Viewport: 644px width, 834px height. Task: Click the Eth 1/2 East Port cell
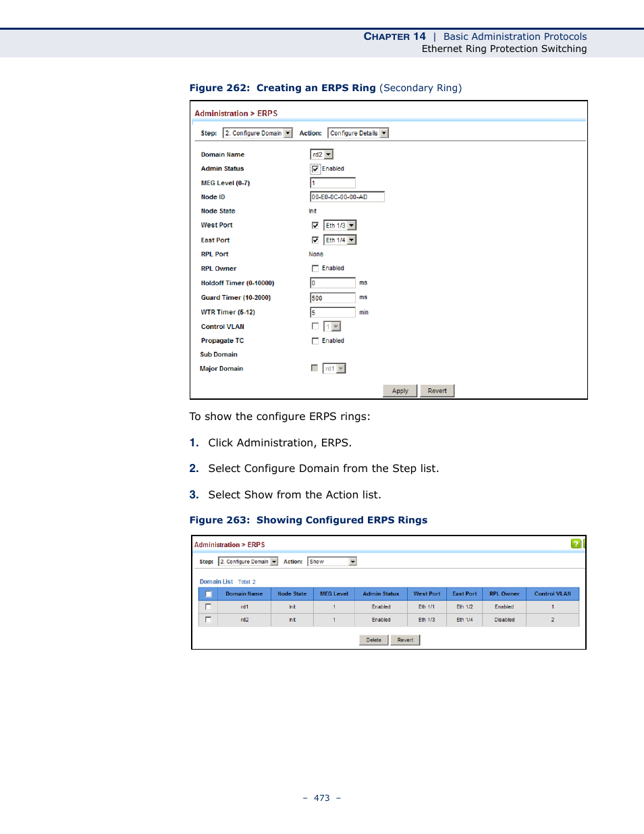464,607
